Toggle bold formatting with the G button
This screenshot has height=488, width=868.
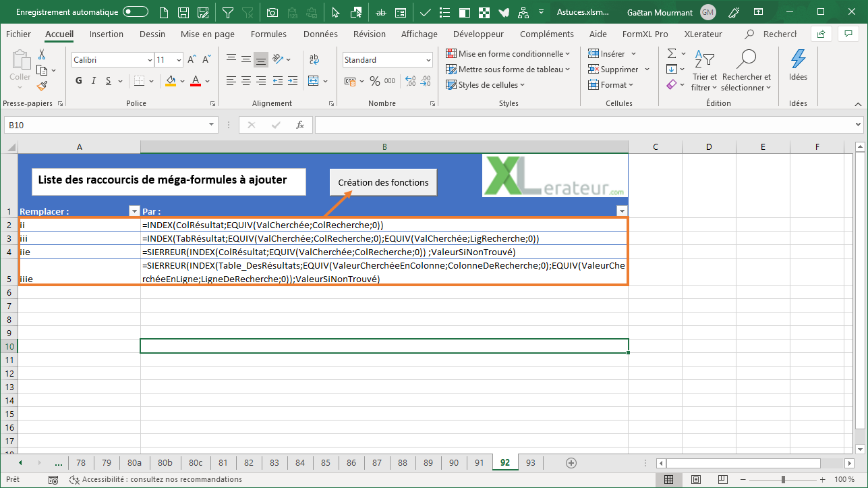(x=79, y=81)
